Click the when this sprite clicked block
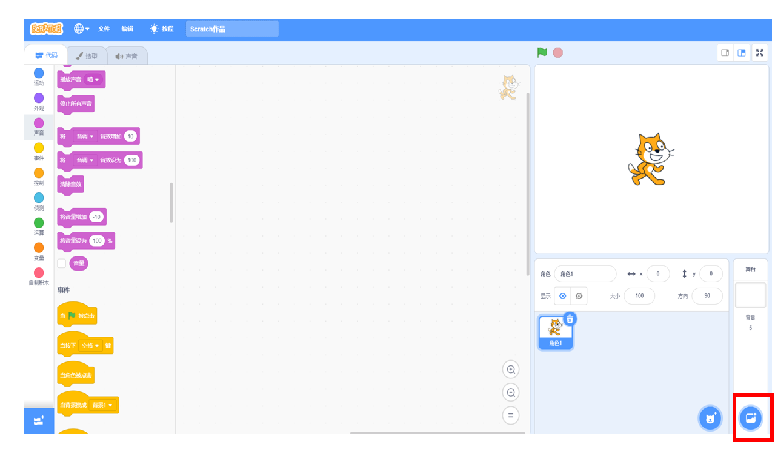 coord(76,374)
